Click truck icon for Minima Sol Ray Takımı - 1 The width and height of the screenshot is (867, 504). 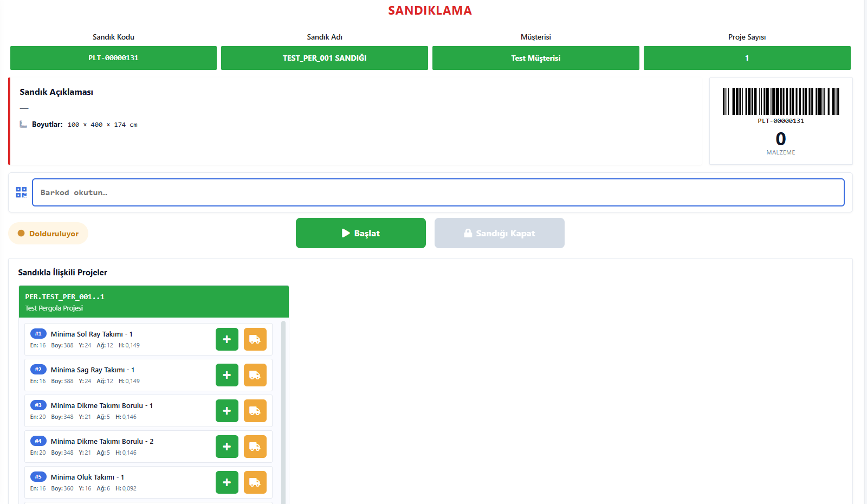click(x=255, y=339)
